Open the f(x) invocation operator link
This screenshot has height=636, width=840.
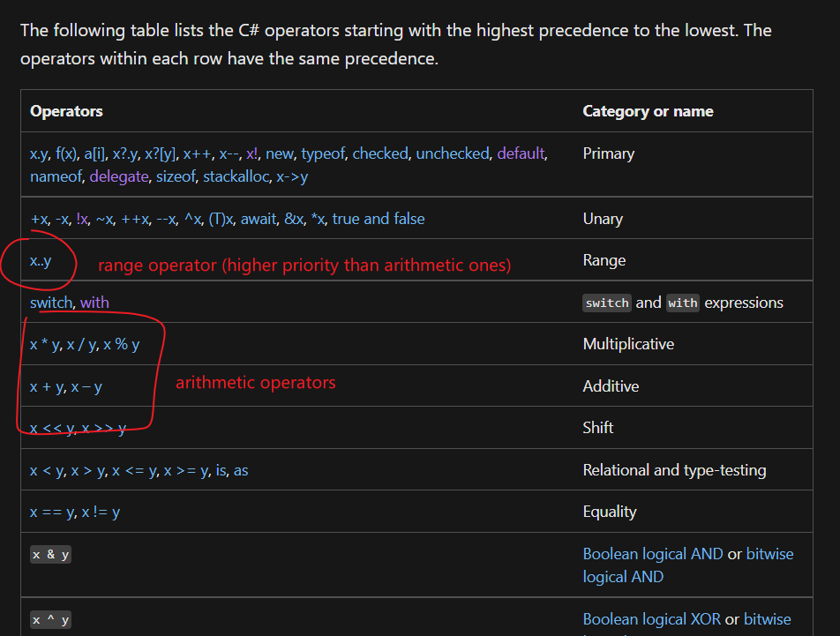(66, 154)
